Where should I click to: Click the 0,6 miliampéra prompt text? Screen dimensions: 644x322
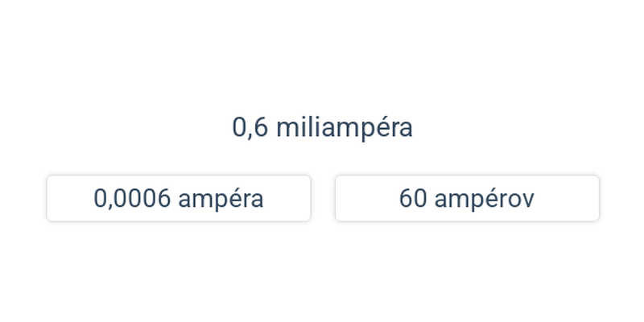323,128
